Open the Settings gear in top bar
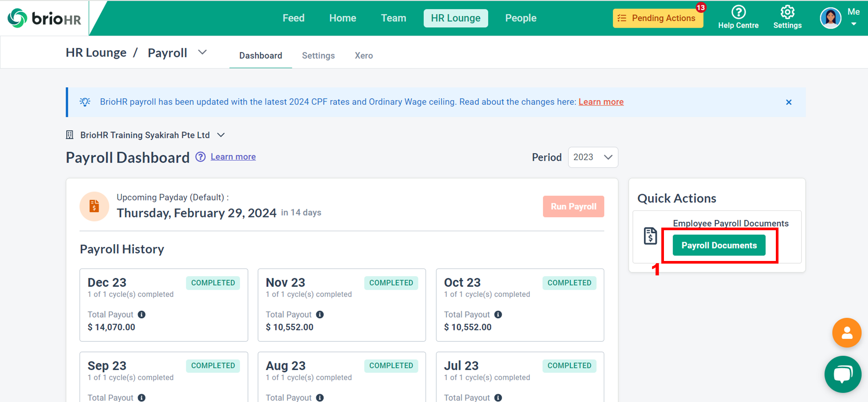The height and width of the screenshot is (402, 868). coord(787,12)
